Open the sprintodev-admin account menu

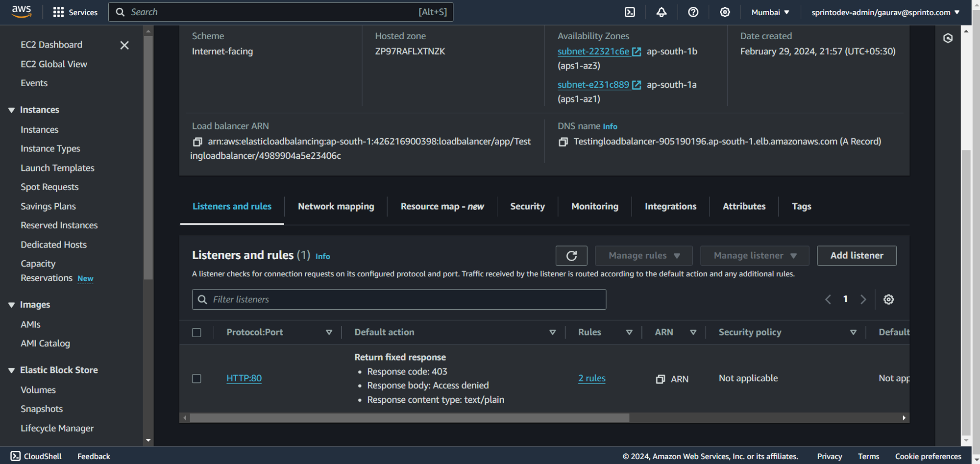tap(885, 12)
